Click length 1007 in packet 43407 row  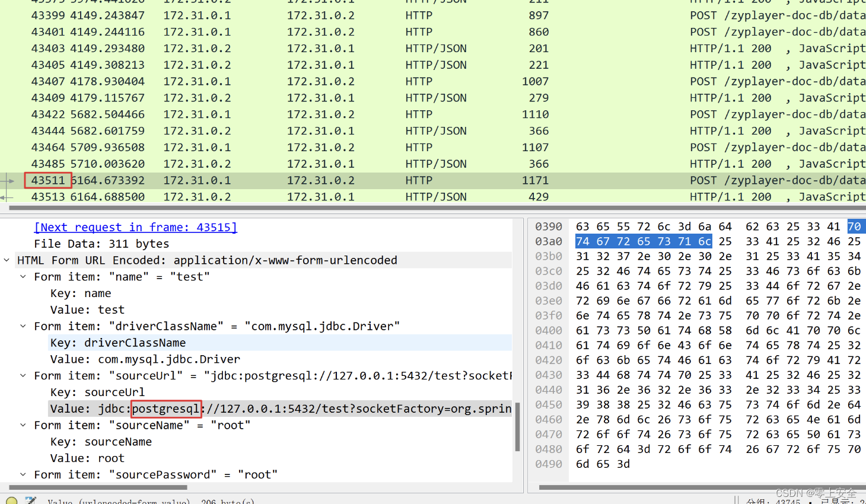pyautogui.click(x=535, y=81)
